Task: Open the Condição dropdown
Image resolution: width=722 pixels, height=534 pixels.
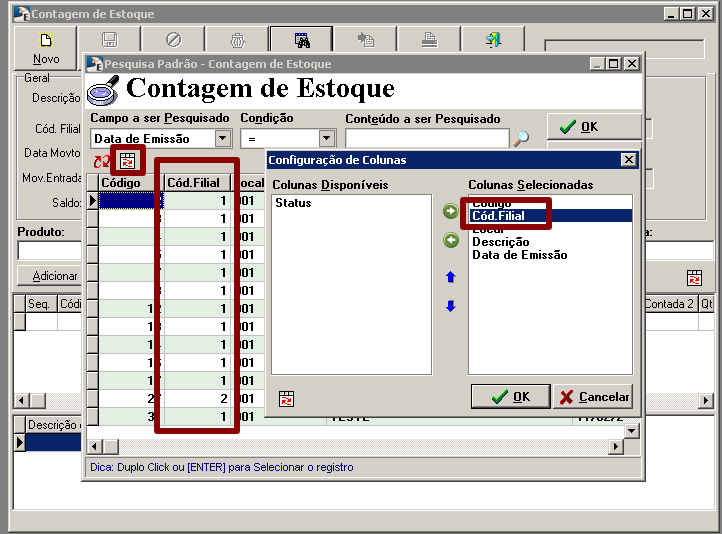Action: [x=326, y=139]
